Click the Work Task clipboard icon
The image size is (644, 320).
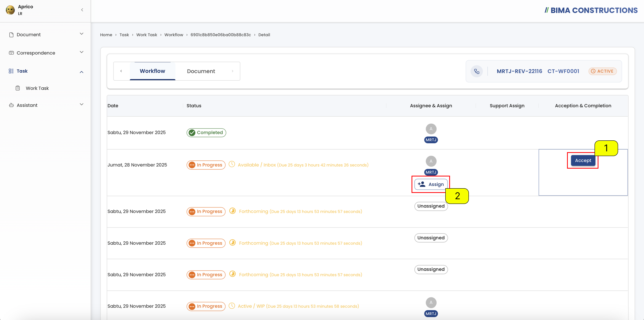click(18, 88)
